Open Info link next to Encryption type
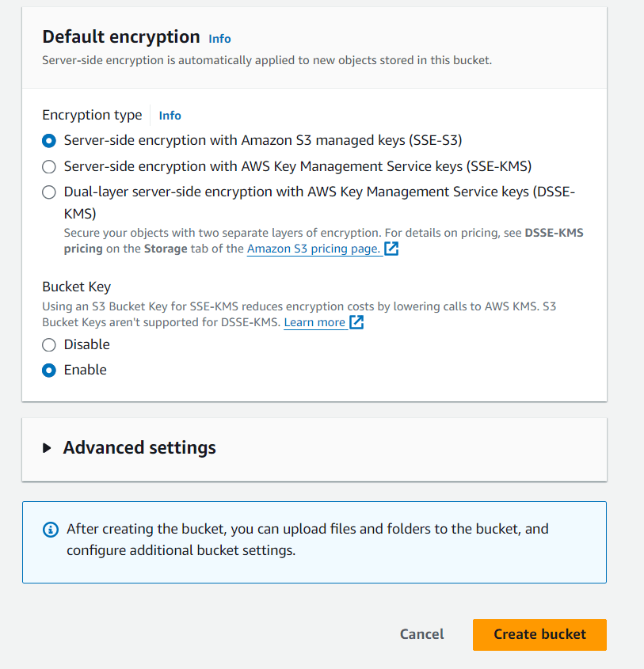This screenshot has height=669, width=644. [170, 116]
